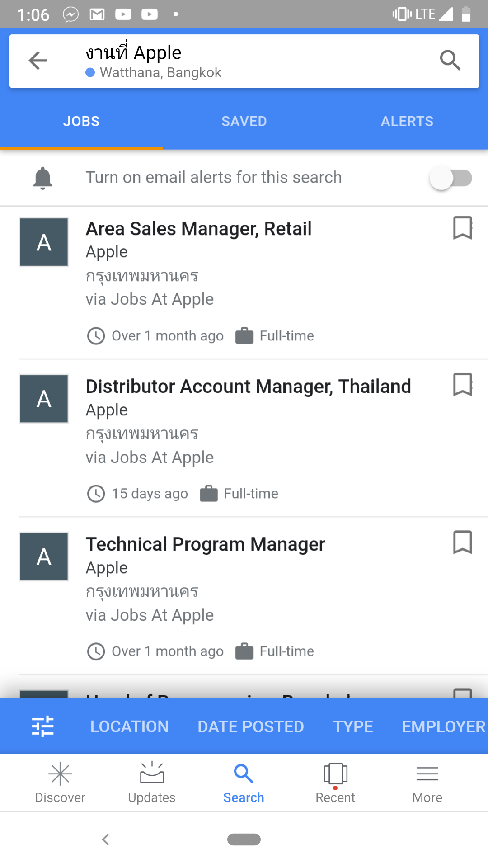Enable email alerts toggle switch
Viewport: 488px width, 868px height.
(450, 178)
